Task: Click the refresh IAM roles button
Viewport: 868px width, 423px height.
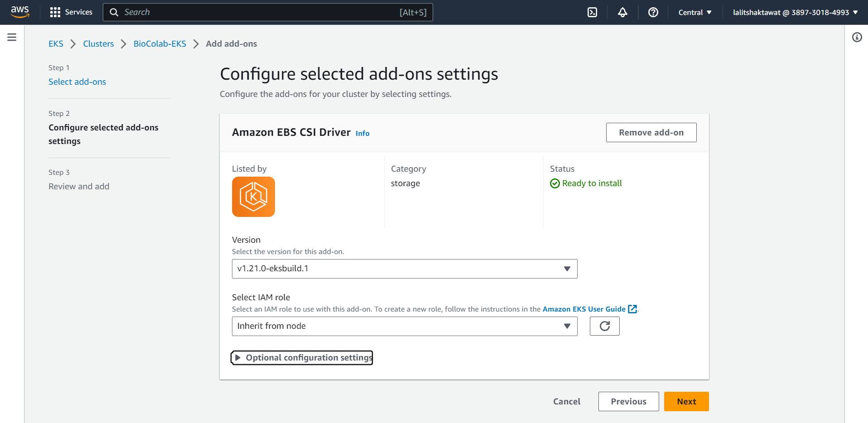Action: point(604,326)
